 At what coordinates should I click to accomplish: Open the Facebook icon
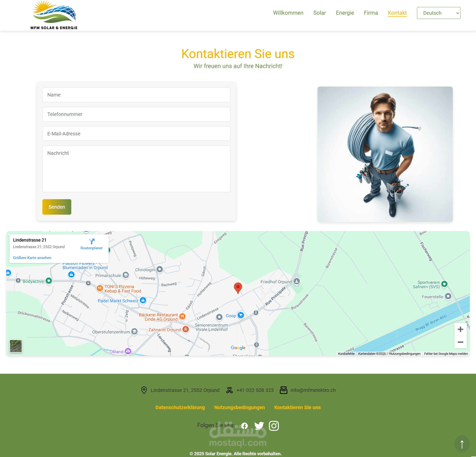(244, 426)
